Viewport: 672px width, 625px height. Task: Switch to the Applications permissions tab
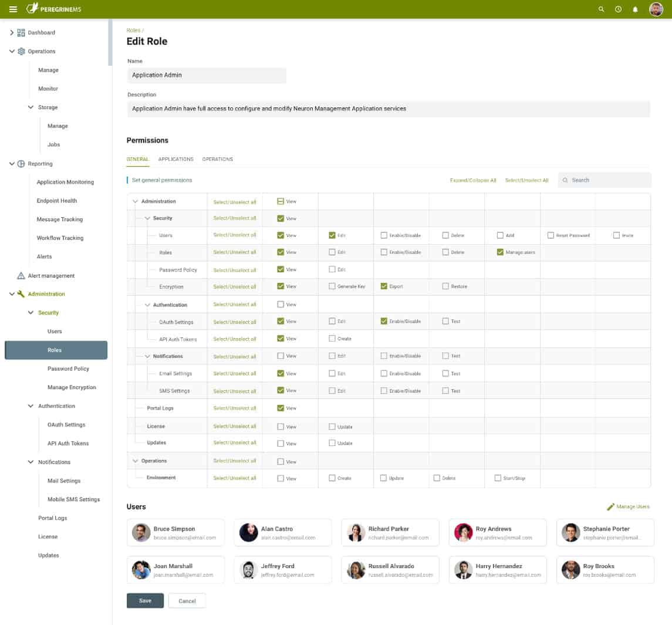coord(175,159)
